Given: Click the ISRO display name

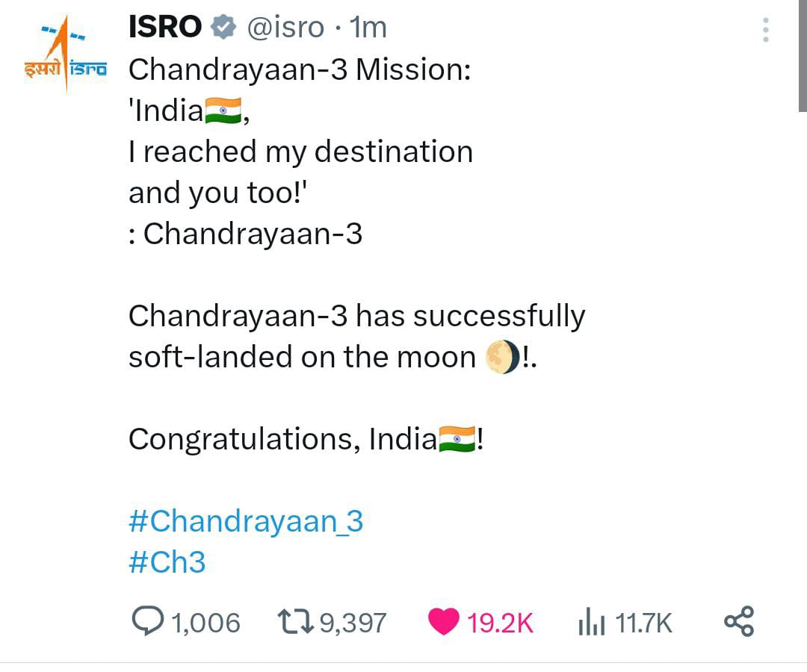Looking at the screenshot, I should [165, 28].
